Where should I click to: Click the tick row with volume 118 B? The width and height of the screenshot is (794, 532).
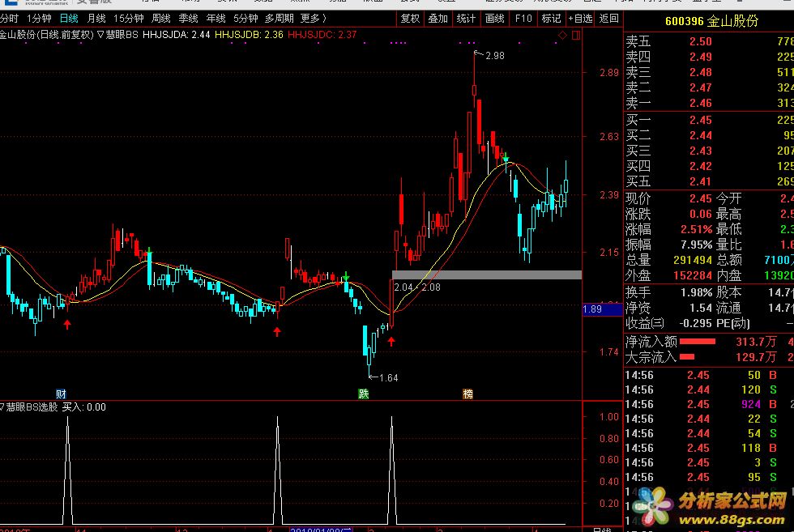coord(710,448)
